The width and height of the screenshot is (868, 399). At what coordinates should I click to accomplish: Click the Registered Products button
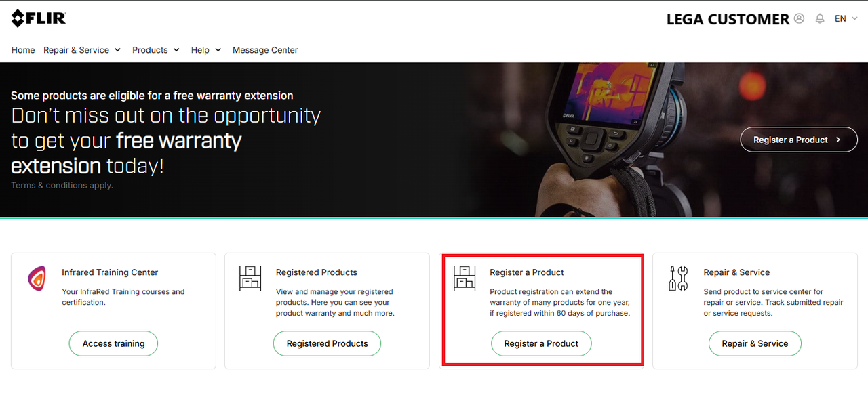pyautogui.click(x=327, y=343)
